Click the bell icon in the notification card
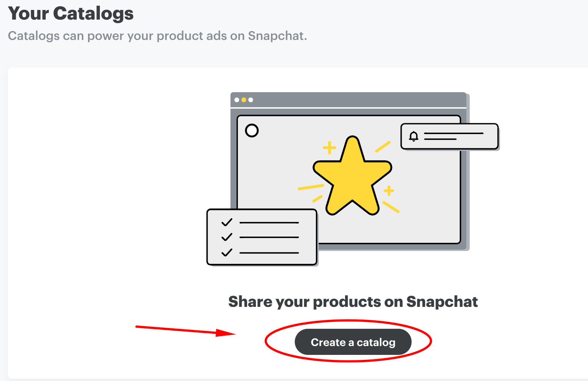588x381 pixels. [414, 136]
